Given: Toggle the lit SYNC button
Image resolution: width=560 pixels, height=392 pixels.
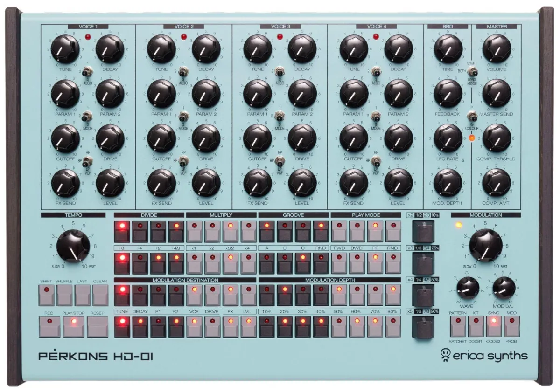Looking at the screenshot, I should click(494, 326).
